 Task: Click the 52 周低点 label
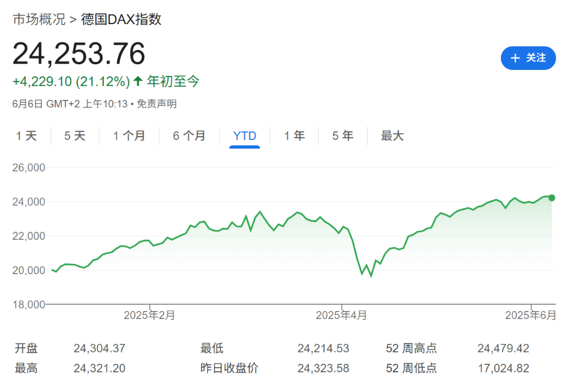point(411,368)
